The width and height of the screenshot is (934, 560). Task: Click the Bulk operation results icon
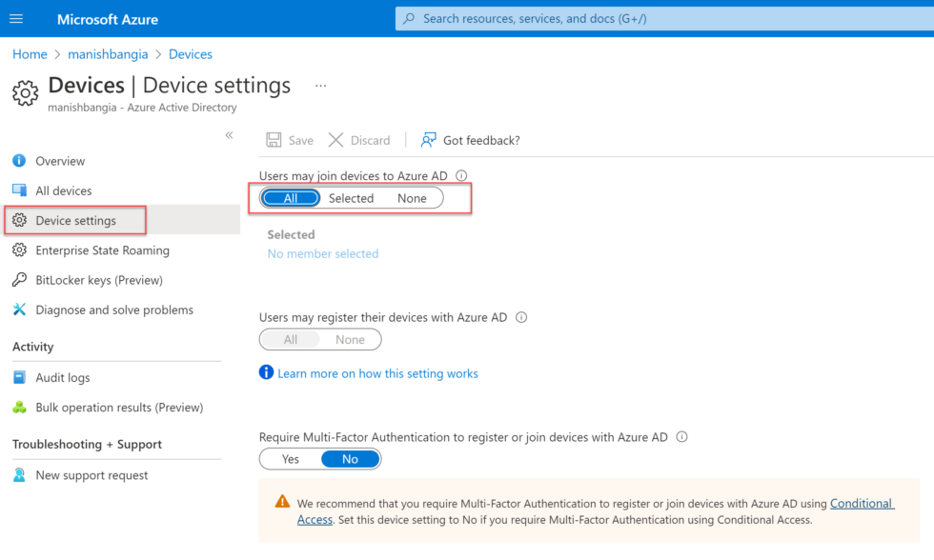point(21,407)
